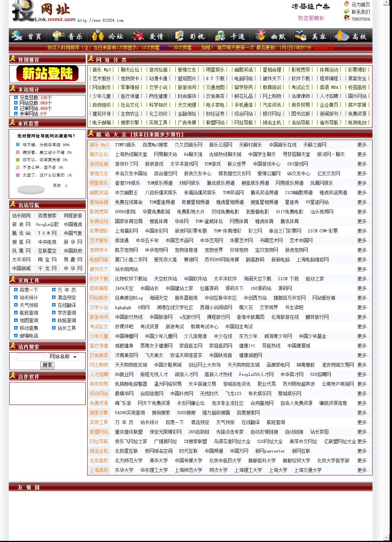Click the 宠物贺卡 row label
Screen dimensions: 392x542
point(99,250)
